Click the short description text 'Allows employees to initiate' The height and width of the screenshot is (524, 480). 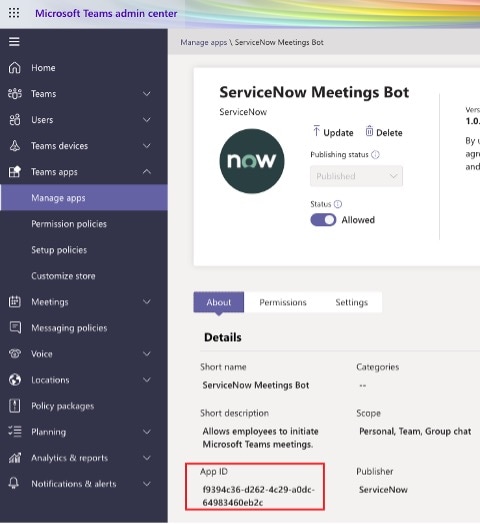[260, 431]
